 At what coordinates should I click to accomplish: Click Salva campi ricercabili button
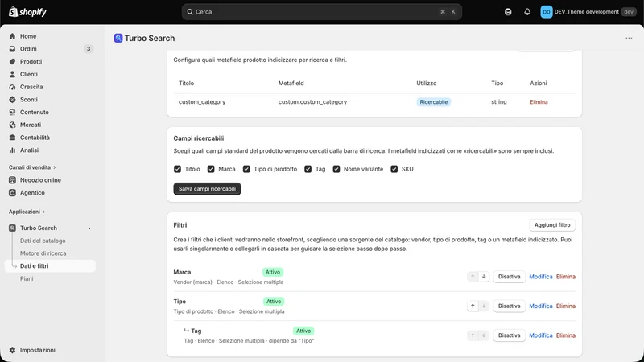pyautogui.click(x=207, y=189)
